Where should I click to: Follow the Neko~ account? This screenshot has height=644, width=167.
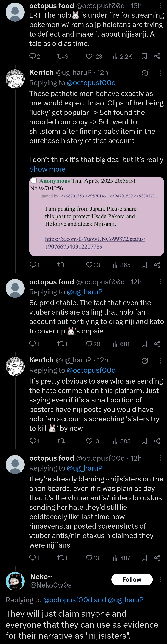[132, 579]
